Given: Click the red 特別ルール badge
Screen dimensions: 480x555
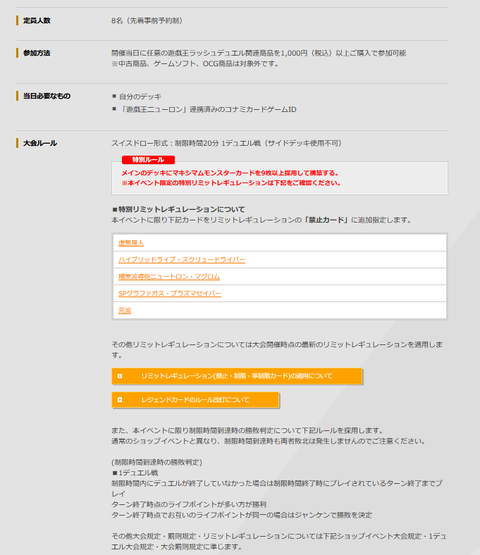Looking at the screenshot, I should 148,160.
